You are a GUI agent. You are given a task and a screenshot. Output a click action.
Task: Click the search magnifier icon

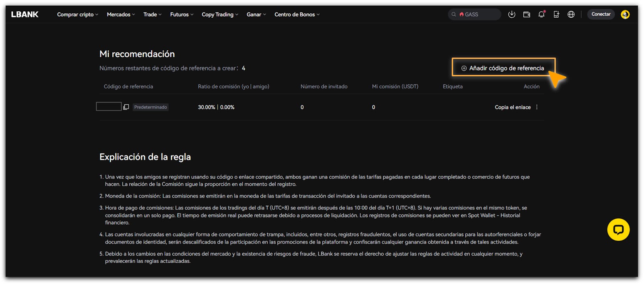[454, 14]
